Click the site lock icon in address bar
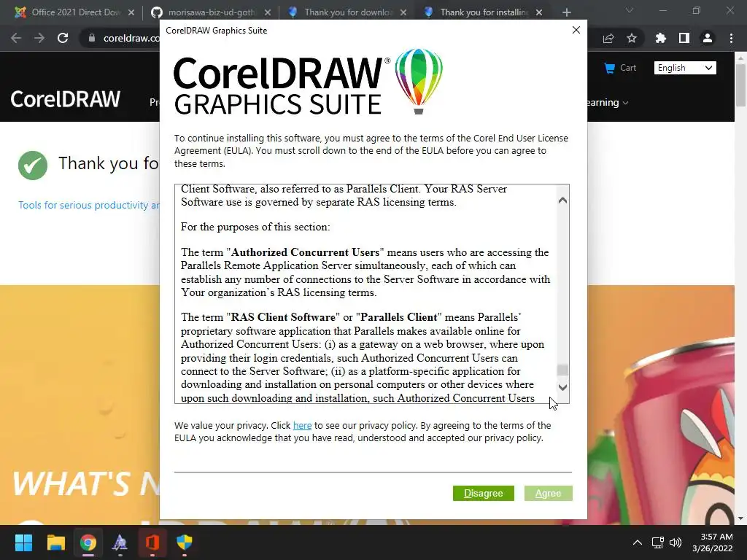 (92, 38)
